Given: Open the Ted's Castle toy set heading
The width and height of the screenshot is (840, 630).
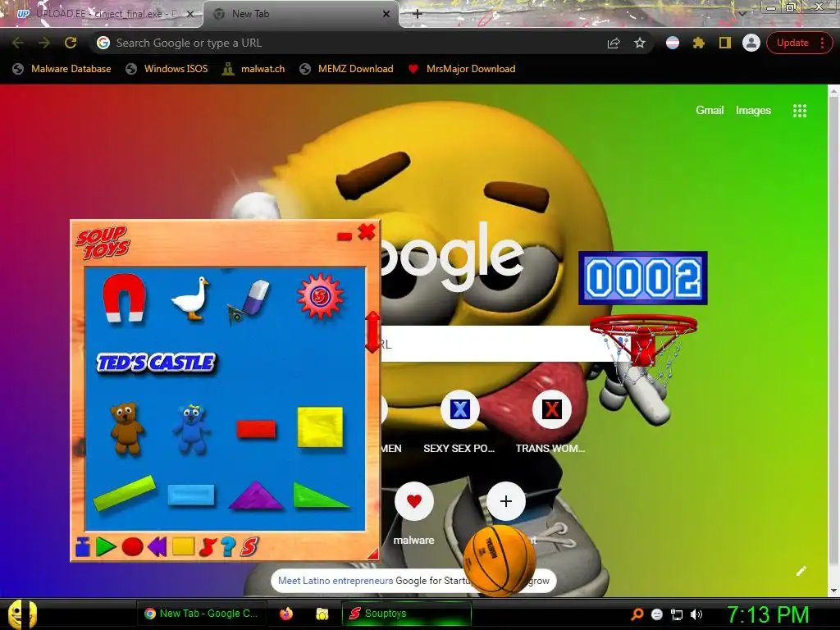Looking at the screenshot, I should coord(156,363).
